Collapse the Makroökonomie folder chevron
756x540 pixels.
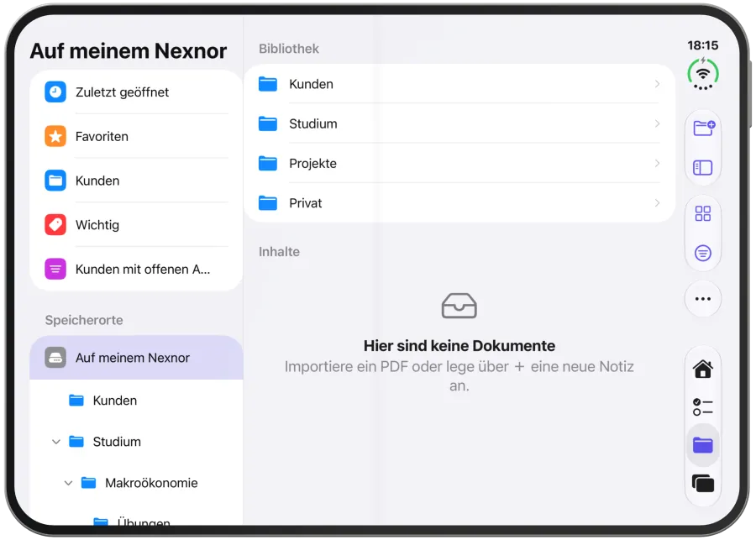click(x=69, y=483)
